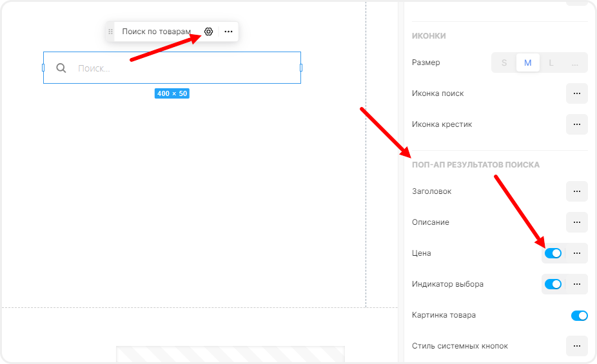
Task: Grab the drag handle on the widget toolbar
Action: tap(110, 32)
